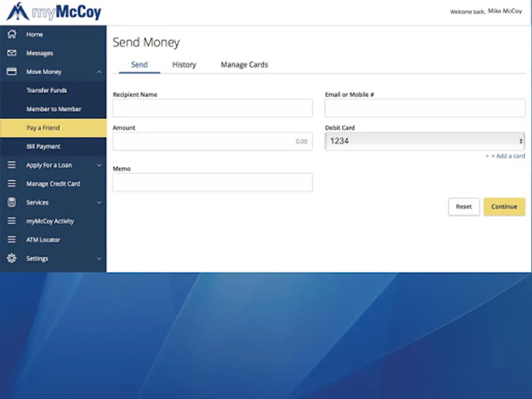Switch to the Send tab
Image resolution: width=532 pixels, height=399 pixels.
point(139,65)
